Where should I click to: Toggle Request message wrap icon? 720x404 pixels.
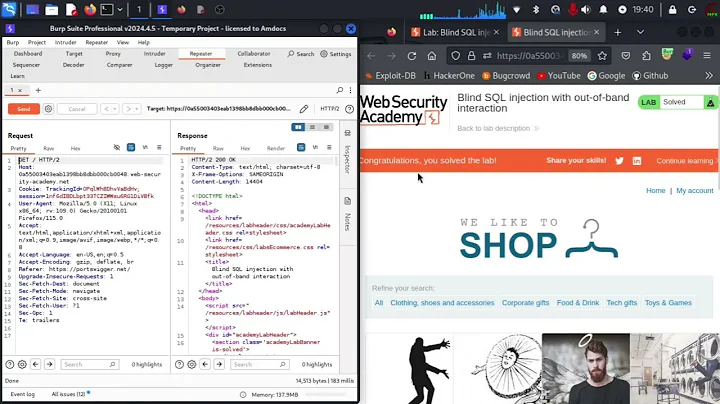(131, 147)
